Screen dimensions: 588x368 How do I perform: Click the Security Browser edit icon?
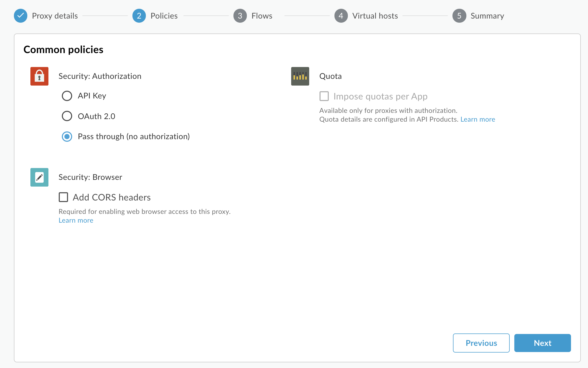[x=39, y=177]
